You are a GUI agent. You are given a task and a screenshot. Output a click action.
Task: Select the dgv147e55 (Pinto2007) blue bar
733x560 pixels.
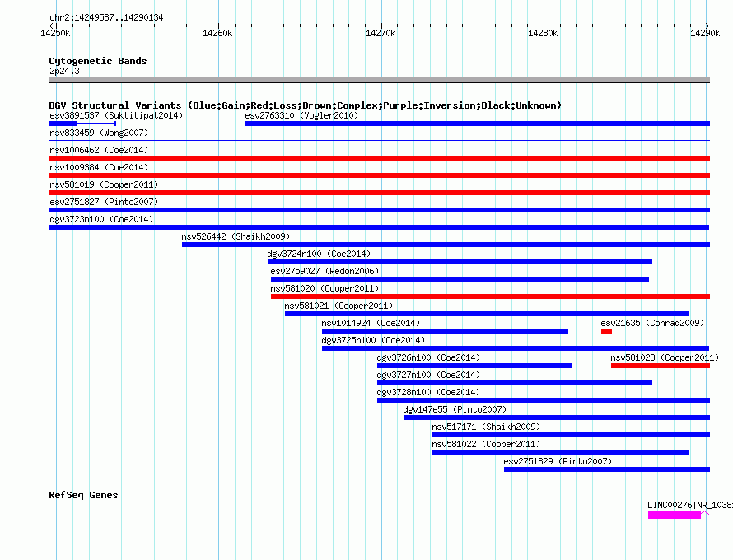click(x=557, y=418)
